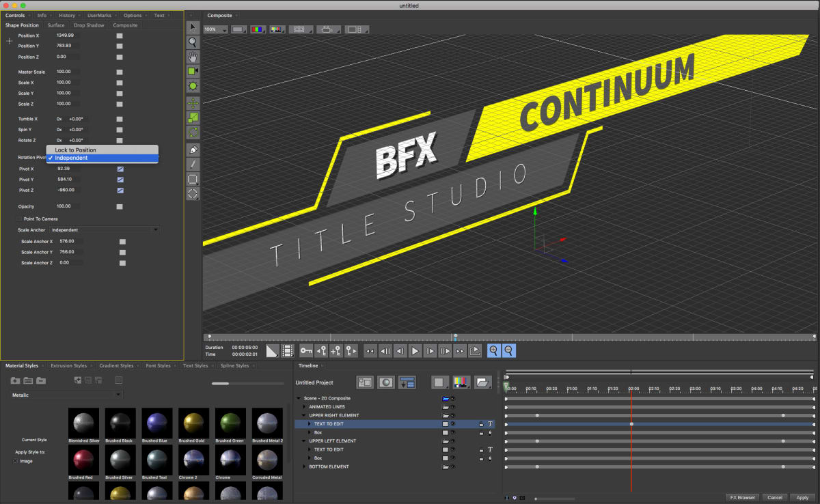Click the sphere material icon in Timeline

point(386,382)
